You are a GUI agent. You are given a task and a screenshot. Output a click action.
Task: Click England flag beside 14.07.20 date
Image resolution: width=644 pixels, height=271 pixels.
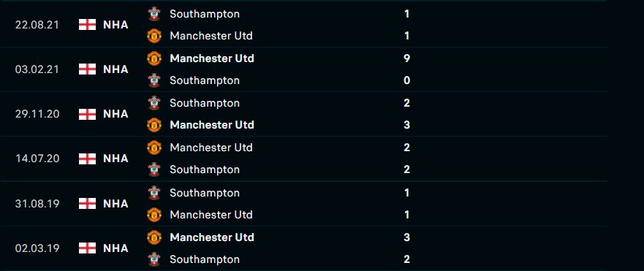coord(87,159)
